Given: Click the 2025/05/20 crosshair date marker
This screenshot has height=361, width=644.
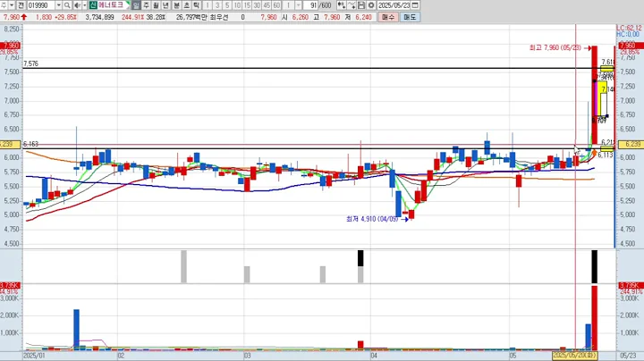Looking at the screenshot, I should (574, 356).
